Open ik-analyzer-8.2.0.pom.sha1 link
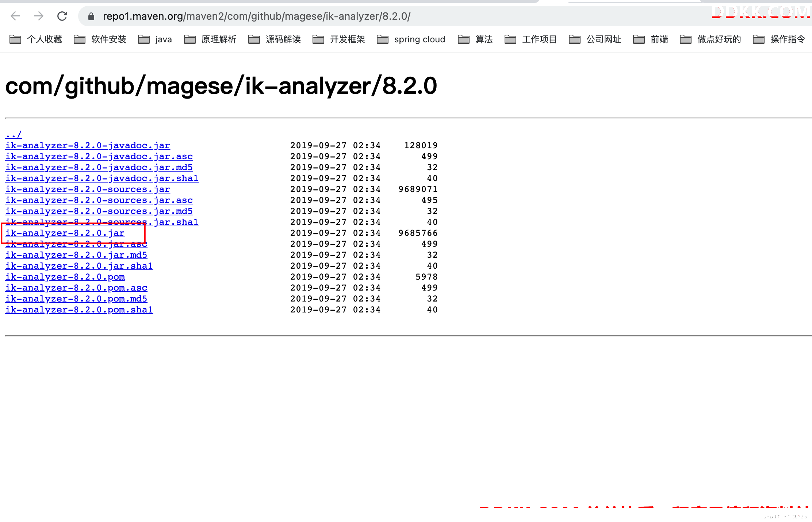 79,310
